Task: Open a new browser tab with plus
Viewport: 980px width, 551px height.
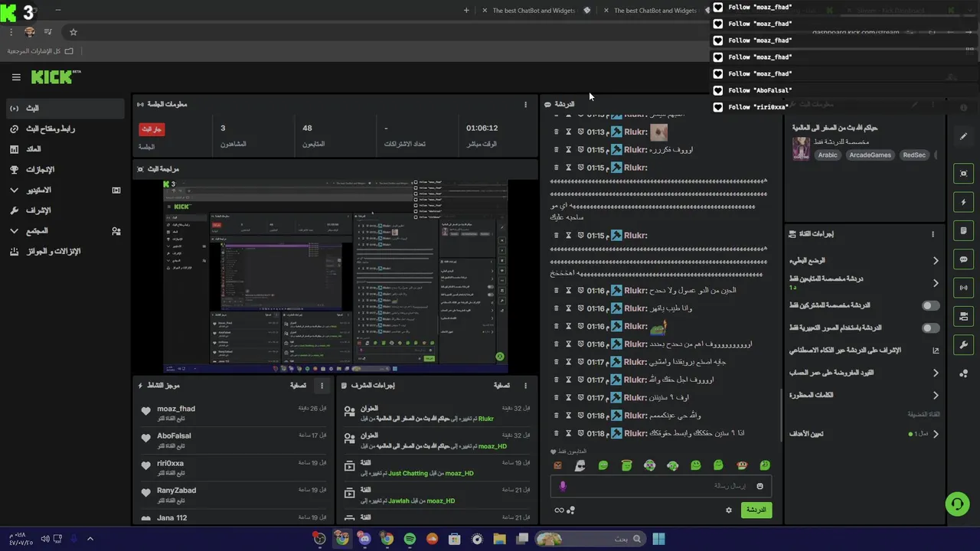Action: [467, 11]
